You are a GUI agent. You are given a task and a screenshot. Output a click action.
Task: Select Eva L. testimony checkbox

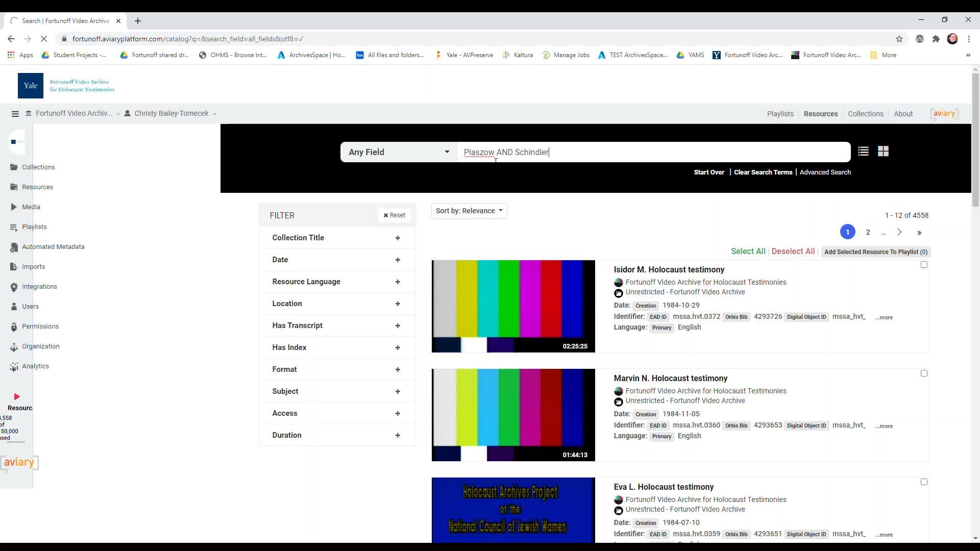(924, 482)
